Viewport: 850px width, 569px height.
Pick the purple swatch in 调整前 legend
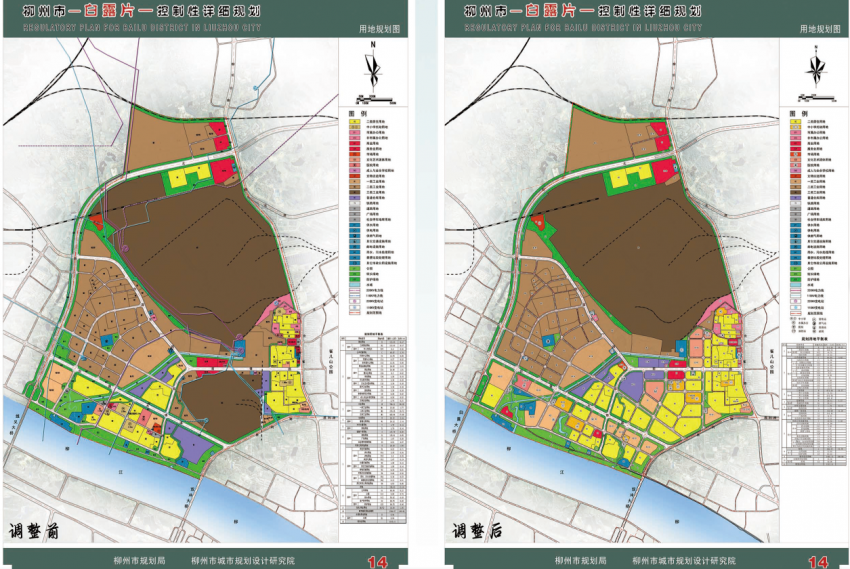(x=354, y=198)
